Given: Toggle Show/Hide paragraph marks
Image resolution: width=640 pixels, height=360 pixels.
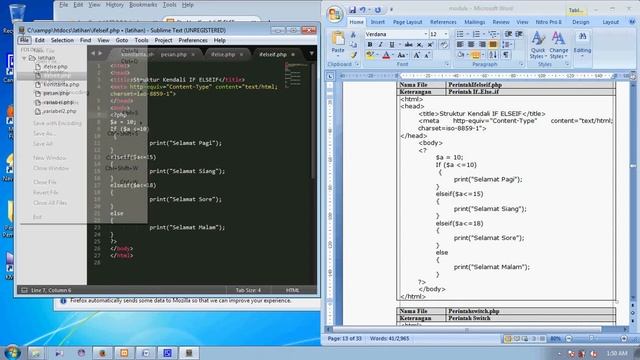Looking at the screenshot, I should [x=506, y=55].
